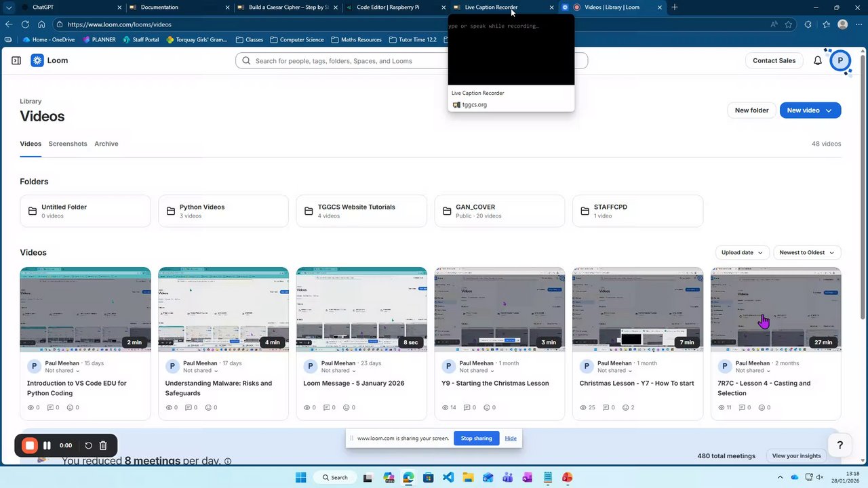Expand Not shared on Understanding Malware video
Screen dimensions: 868x488
point(201,371)
